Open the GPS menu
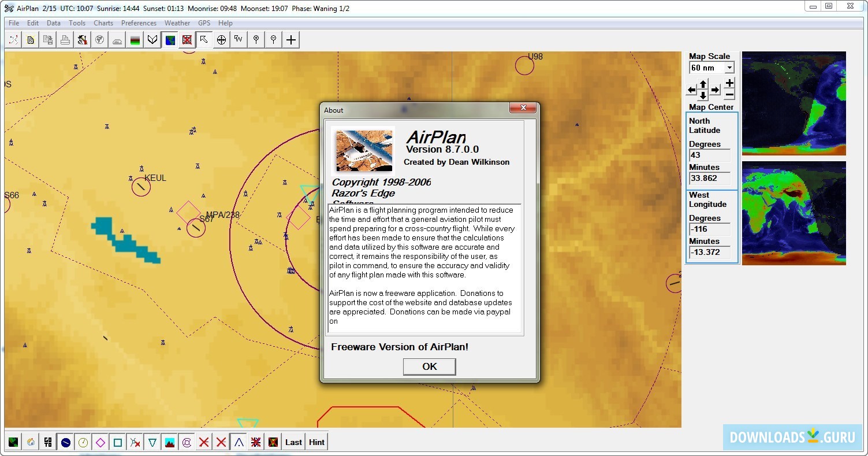The image size is (868, 456). pyautogui.click(x=204, y=23)
